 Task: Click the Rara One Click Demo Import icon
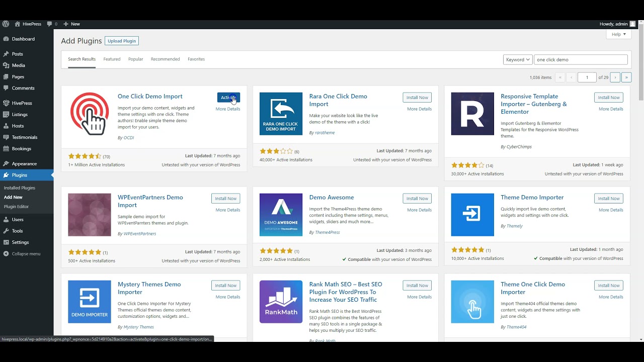click(x=281, y=114)
